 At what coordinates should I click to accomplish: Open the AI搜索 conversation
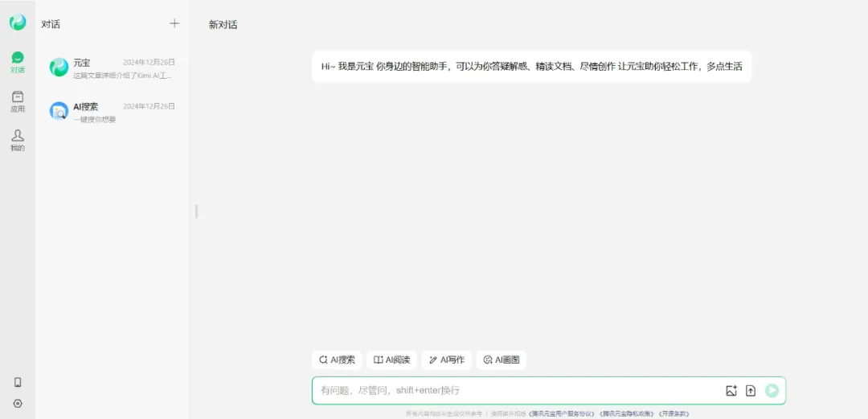click(x=112, y=112)
